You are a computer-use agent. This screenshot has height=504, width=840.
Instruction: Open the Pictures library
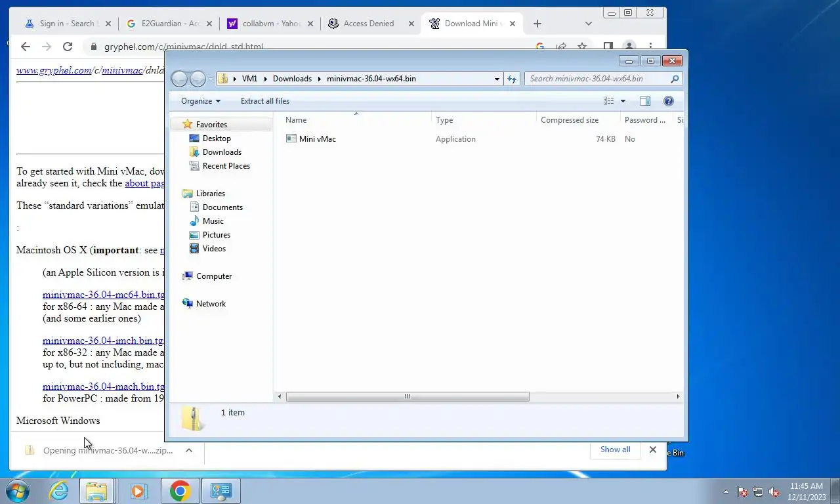pos(217,235)
